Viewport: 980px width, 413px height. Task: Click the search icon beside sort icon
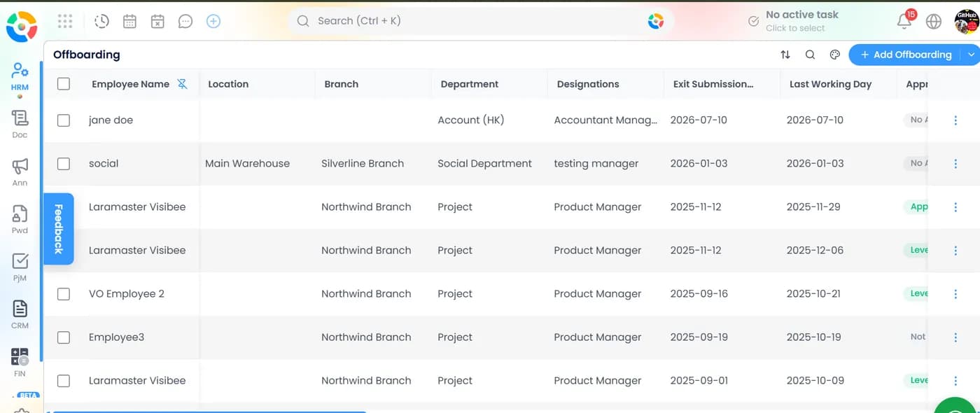tap(810, 55)
